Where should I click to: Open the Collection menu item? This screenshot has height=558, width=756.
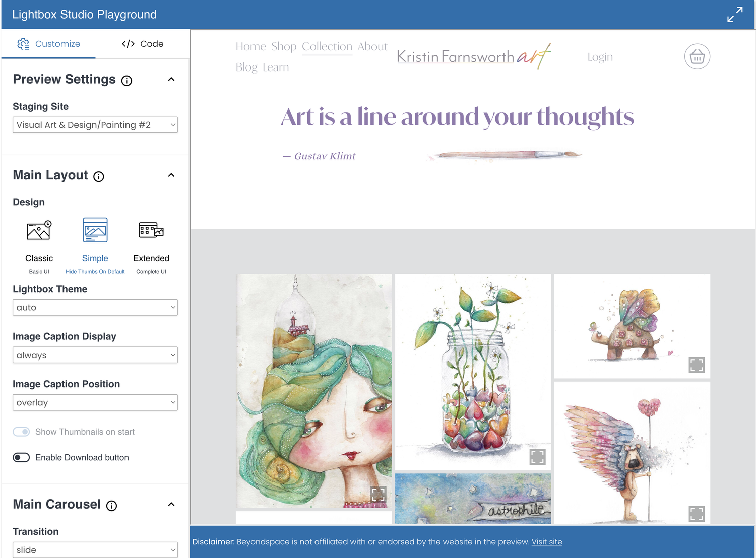[x=327, y=47]
